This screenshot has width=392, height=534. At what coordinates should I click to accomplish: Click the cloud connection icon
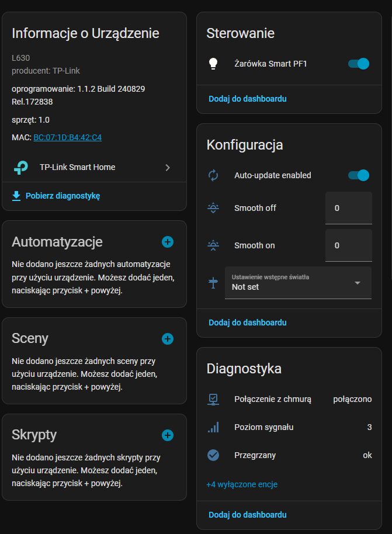[213, 399]
